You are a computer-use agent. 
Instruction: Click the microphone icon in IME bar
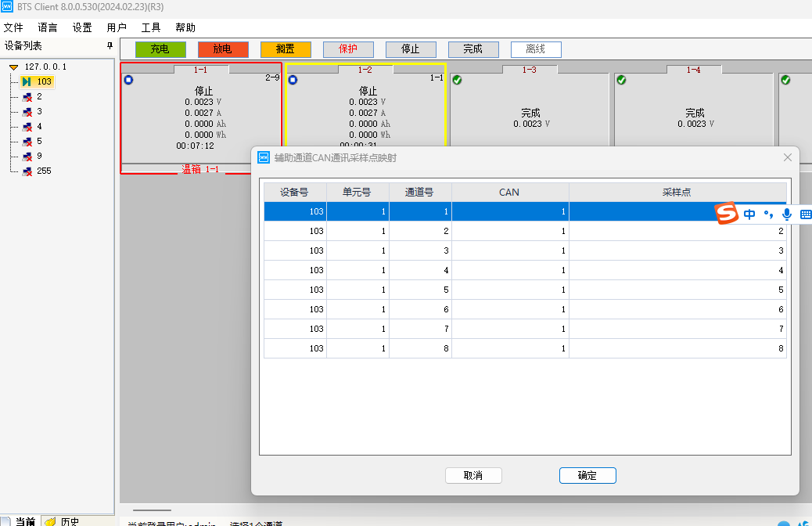pos(786,213)
